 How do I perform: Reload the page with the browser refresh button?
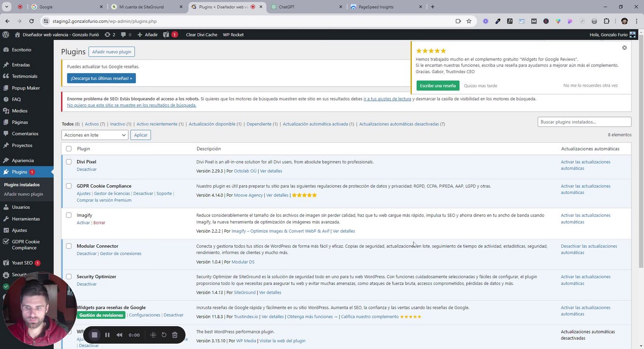31,21
